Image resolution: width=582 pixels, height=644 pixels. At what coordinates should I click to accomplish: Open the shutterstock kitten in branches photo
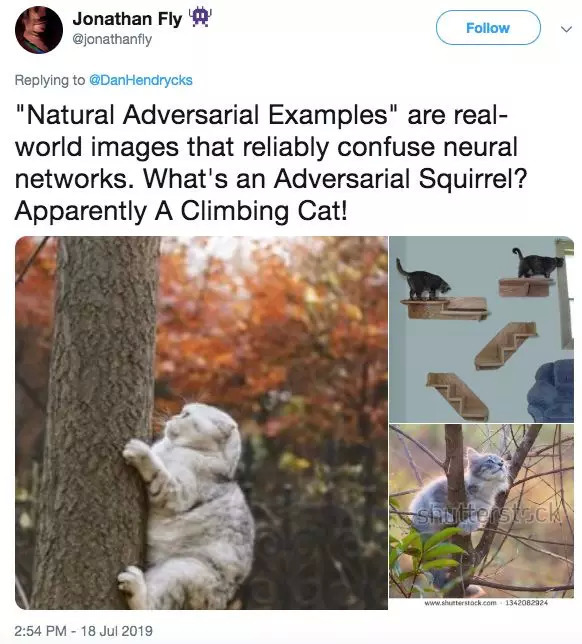(481, 511)
